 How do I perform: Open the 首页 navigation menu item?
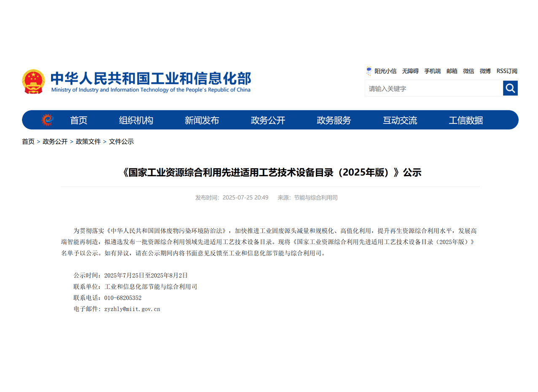(79, 120)
